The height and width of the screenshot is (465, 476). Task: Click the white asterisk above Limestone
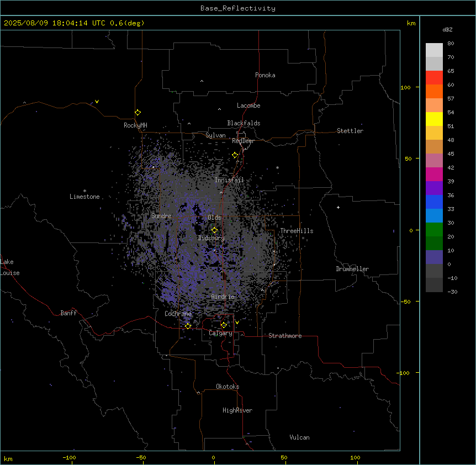[x=84, y=191]
